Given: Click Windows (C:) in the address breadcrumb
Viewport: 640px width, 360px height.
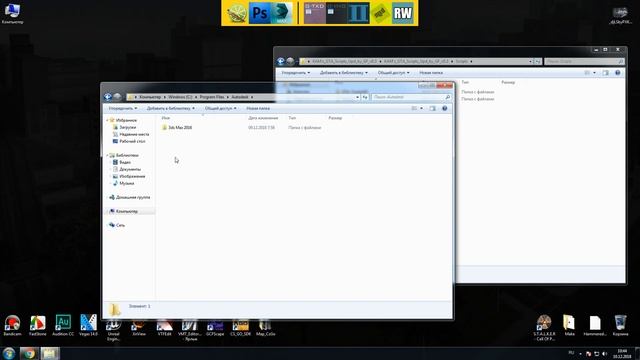Looking at the screenshot, I should pyautogui.click(x=180, y=97).
